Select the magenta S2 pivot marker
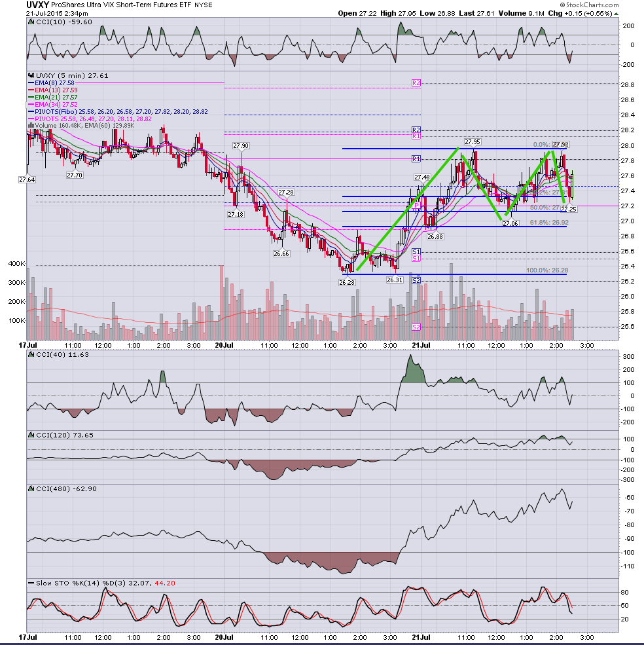This screenshot has height=645, width=644. [416, 327]
